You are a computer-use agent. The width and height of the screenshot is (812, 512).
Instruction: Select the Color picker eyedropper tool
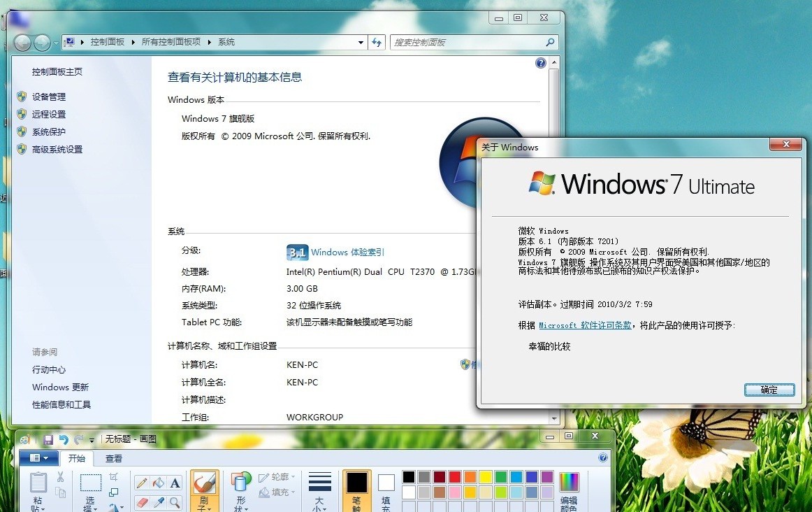pyautogui.click(x=159, y=502)
